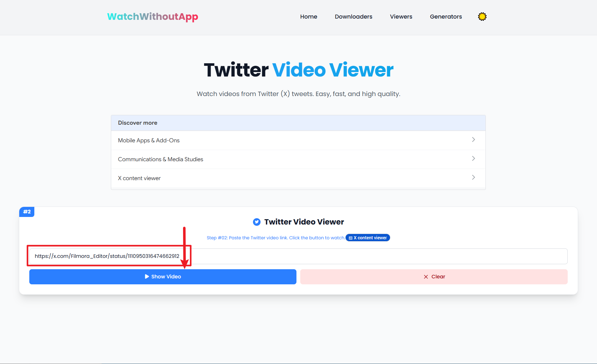Image resolution: width=597 pixels, height=364 pixels.
Task: Expand the X content viewer row chevron
Action: [473, 177]
